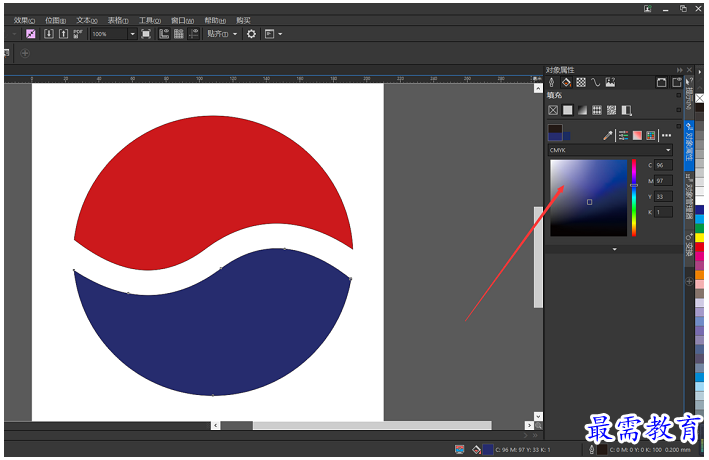Viewport: 709px width, 460px height.
Task: Click the Publish to PDF icon
Action: [x=78, y=34]
